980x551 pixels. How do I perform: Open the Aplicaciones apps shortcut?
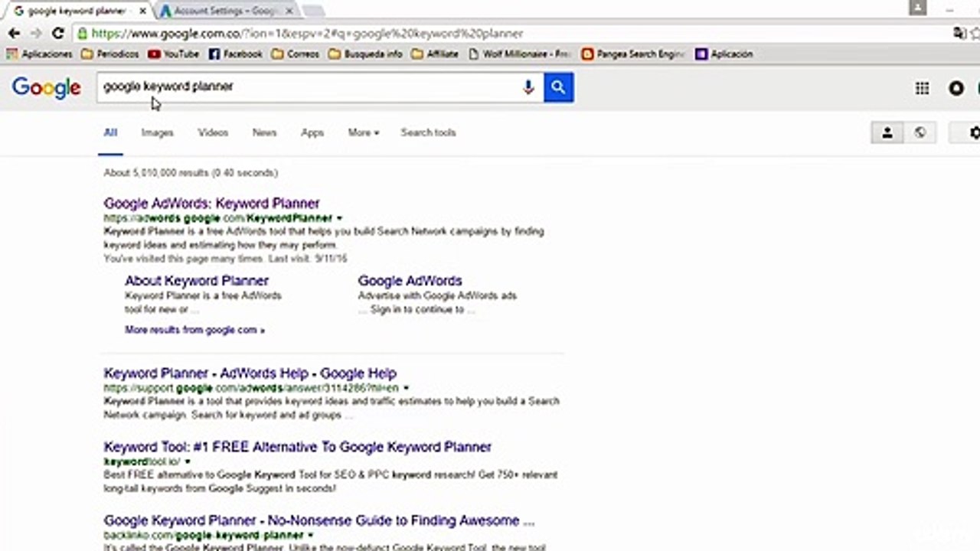[39, 54]
